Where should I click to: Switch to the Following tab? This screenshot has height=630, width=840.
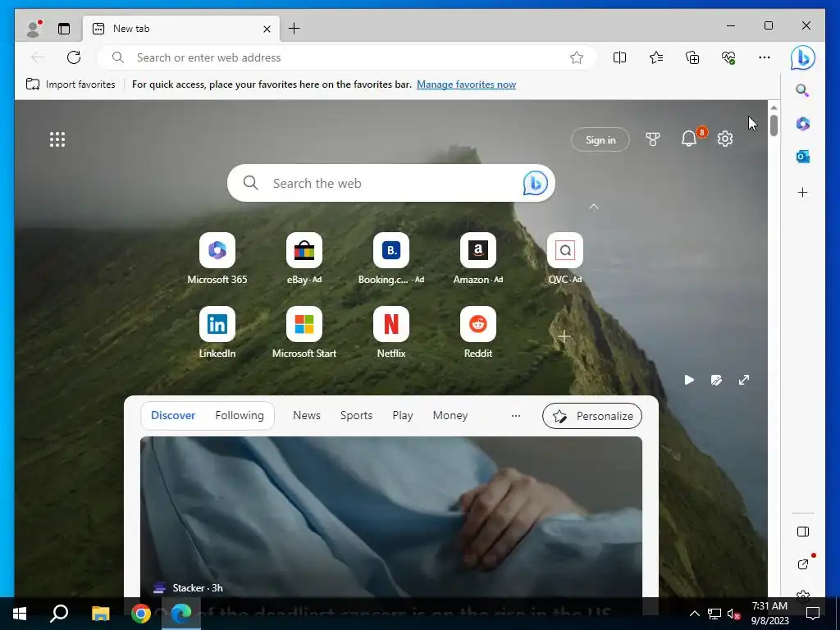(240, 415)
